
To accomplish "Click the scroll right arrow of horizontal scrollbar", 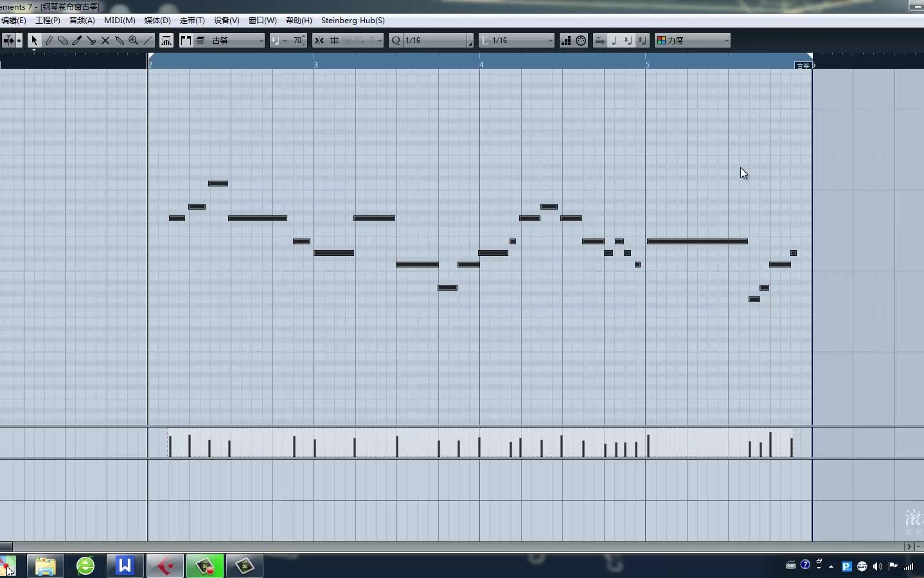I will click(909, 546).
